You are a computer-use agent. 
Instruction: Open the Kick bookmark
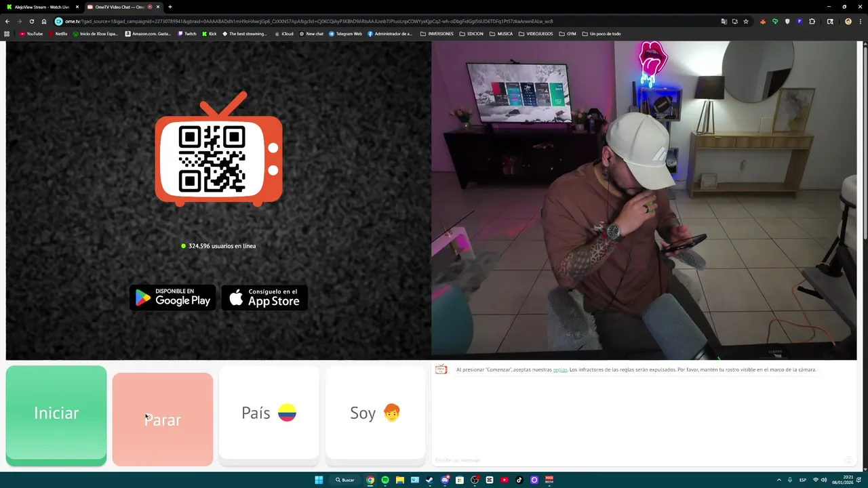tap(210, 34)
